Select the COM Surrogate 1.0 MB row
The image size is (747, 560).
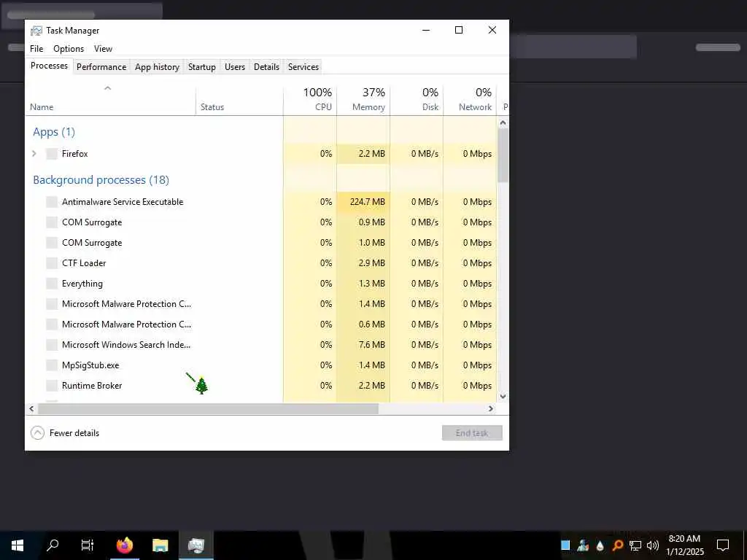pos(261,243)
